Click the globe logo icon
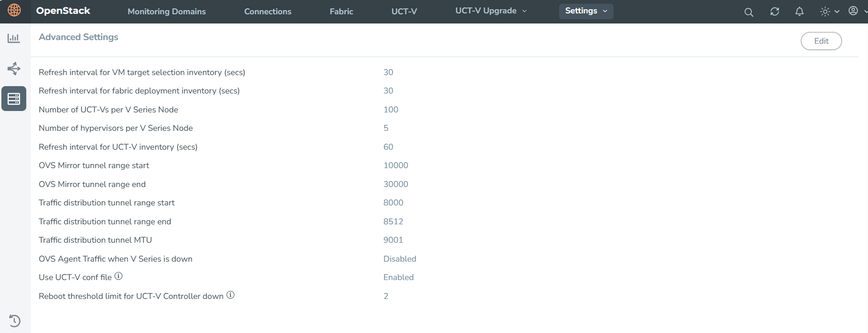This screenshot has width=868, height=333. point(14,10)
